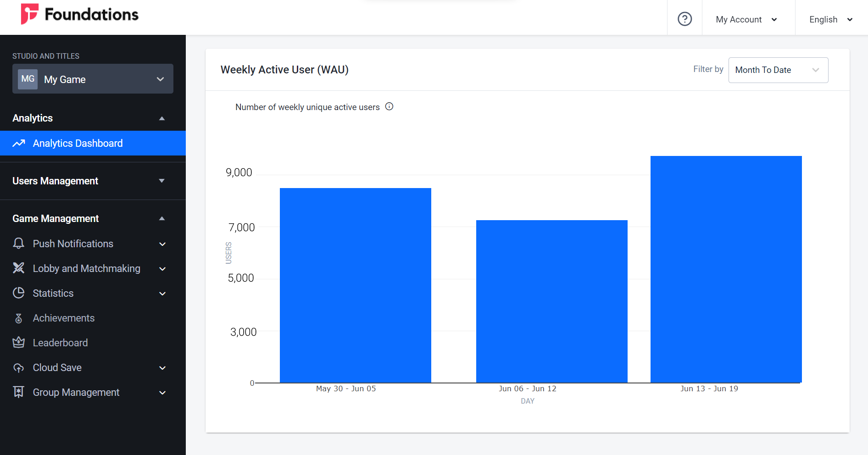Expand the Lobby and Matchmaking chevron
This screenshot has width=868, height=455.
(x=162, y=269)
